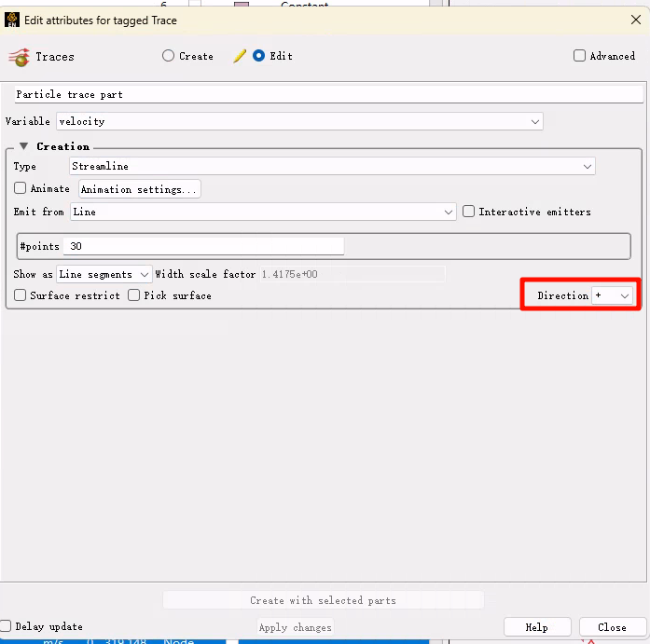Click the pencil Edit icon
This screenshot has height=644, width=650.
click(240, 56)
